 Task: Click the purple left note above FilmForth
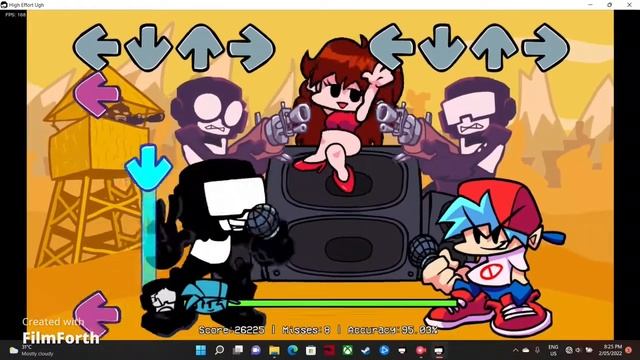coord(97,314)
